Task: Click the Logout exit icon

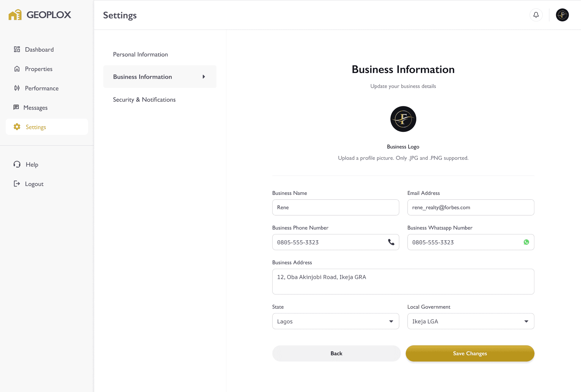Action: 17,184
